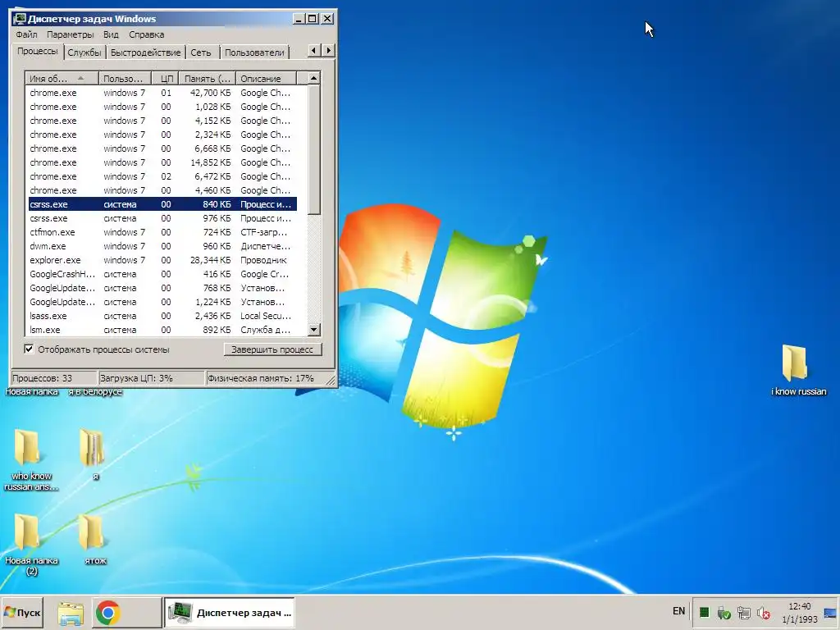Viewport: 840px width, 630px height.
Task: Sort by the 'ЦП' column header
Action: click(x=166, y=79)
